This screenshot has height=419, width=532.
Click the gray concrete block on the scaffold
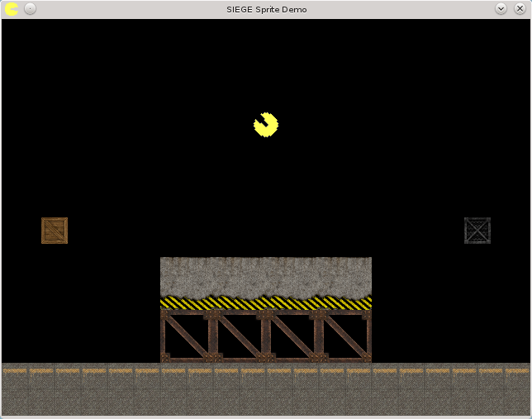266,277
